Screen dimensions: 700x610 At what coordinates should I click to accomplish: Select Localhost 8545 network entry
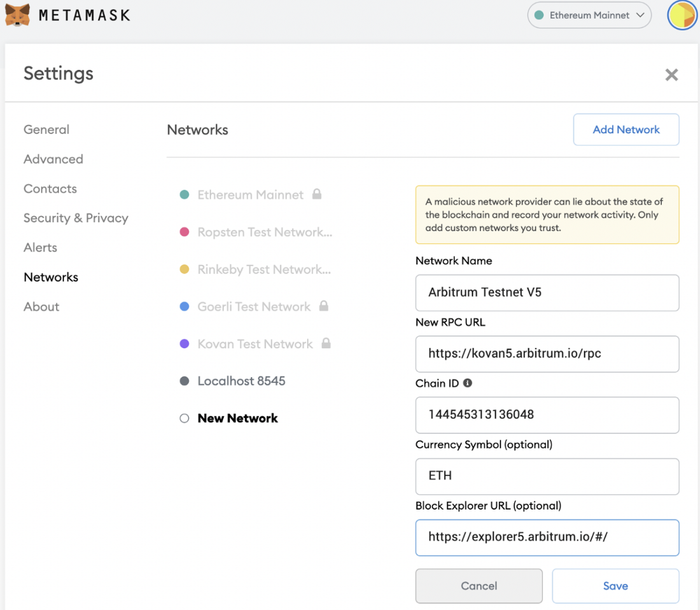click(232, 381)
